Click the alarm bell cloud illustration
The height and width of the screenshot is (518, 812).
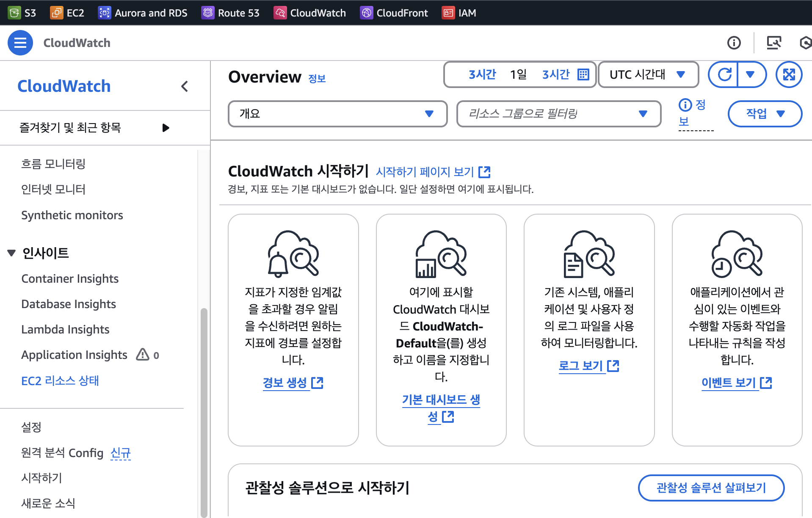(293, 254)
